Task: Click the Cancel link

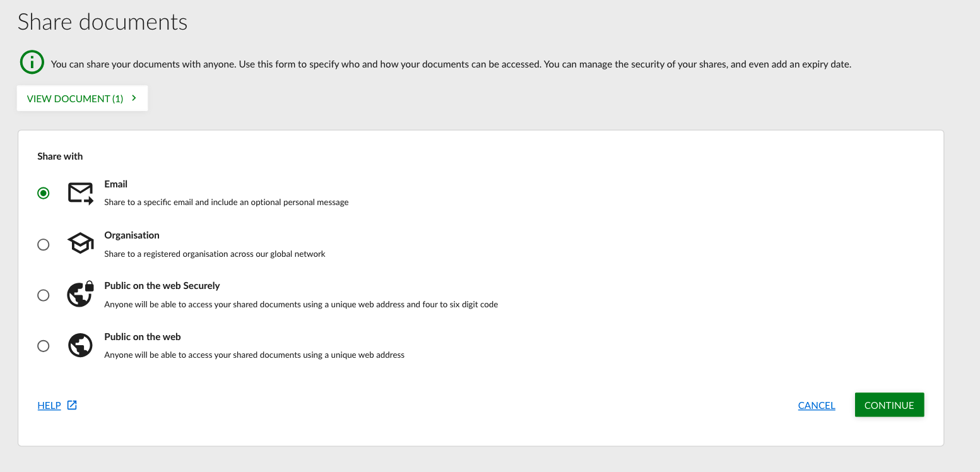Action: [x=817, y=406]
